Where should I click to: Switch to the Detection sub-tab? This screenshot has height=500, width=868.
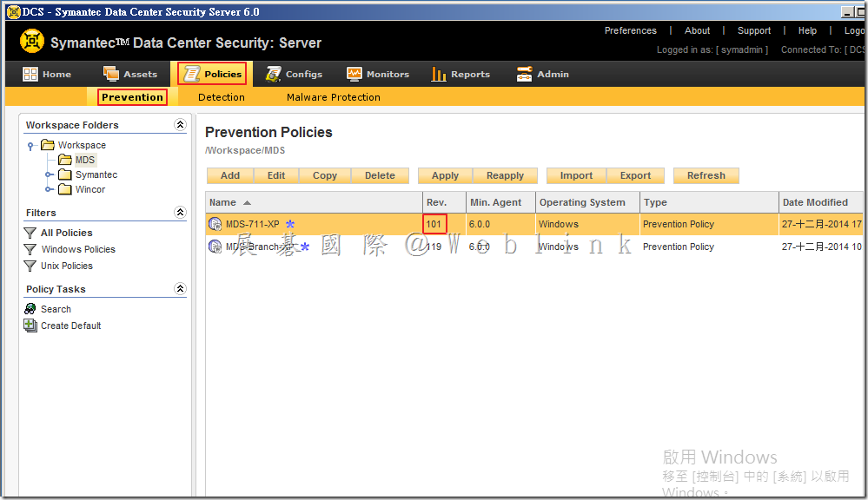pos(222,97)
